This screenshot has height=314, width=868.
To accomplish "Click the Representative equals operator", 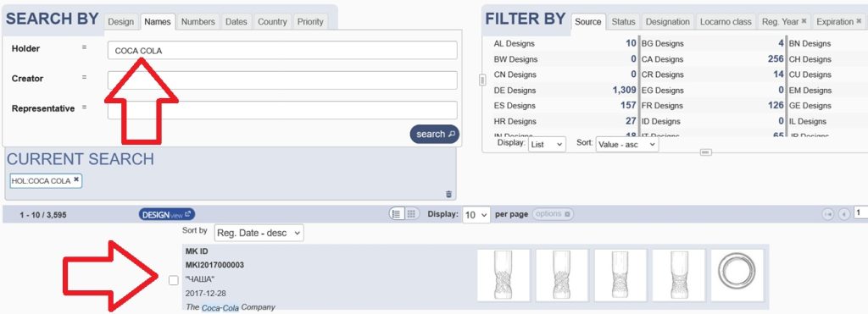I will pyautogui.click(x=84, y=107).
